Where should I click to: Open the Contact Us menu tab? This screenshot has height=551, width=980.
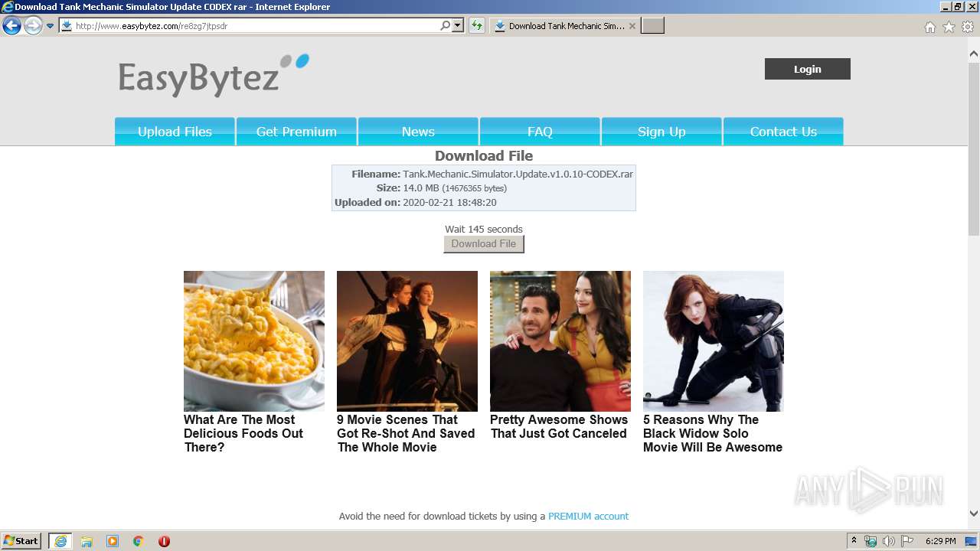click(783, 132)
